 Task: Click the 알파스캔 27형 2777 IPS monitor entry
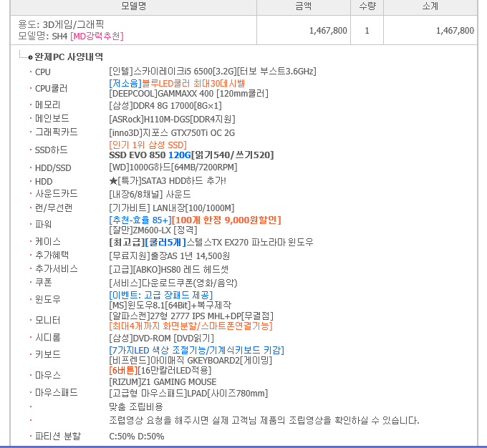191,316
